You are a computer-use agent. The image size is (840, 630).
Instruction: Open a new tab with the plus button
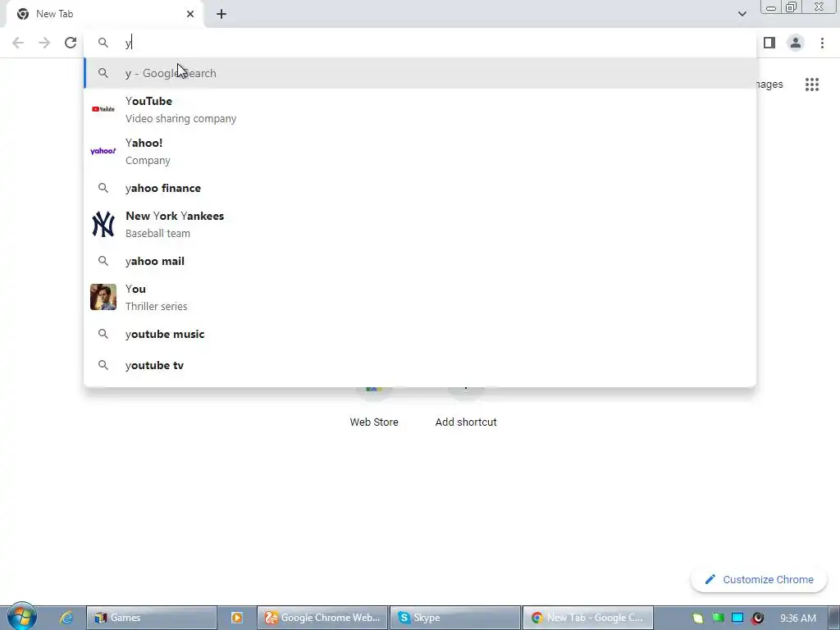coord(221,14)
